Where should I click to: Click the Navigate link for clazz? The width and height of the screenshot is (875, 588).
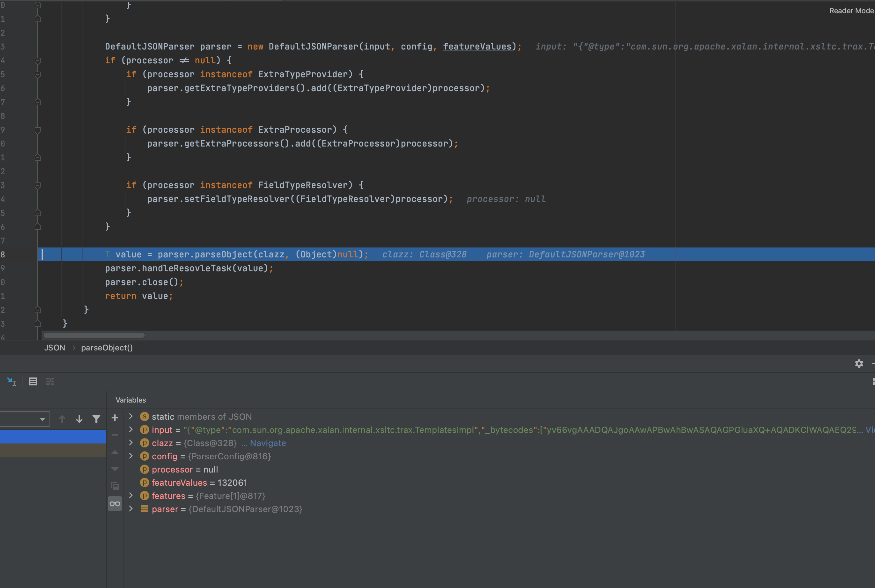click(267, 443)
